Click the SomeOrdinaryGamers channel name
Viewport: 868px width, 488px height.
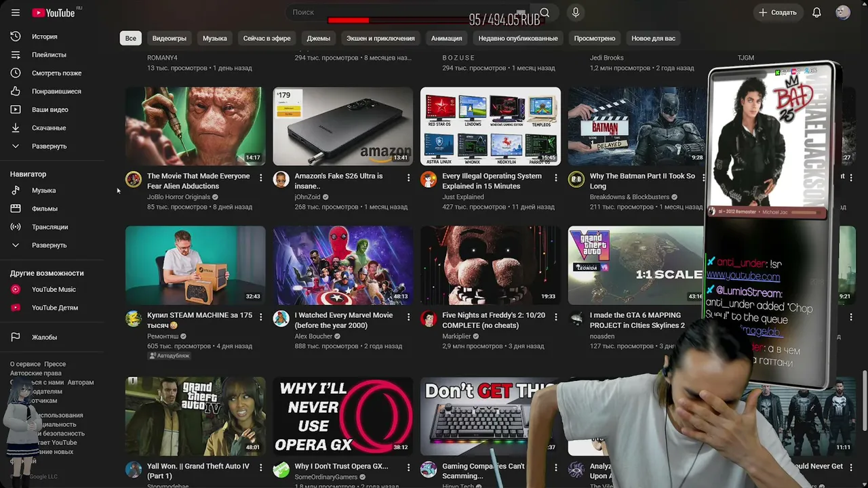326,477
